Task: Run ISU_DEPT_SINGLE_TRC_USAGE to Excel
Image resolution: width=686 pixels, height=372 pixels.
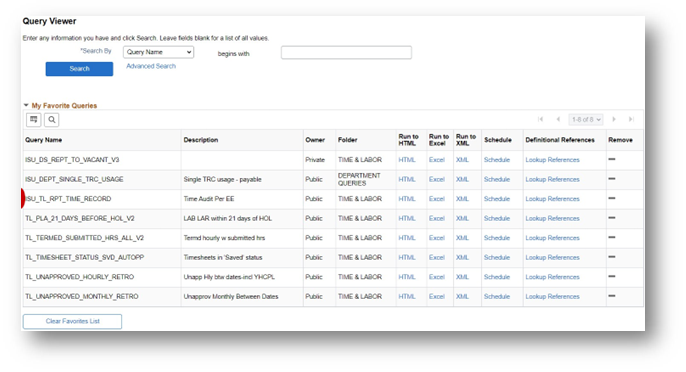Action: 437,179
